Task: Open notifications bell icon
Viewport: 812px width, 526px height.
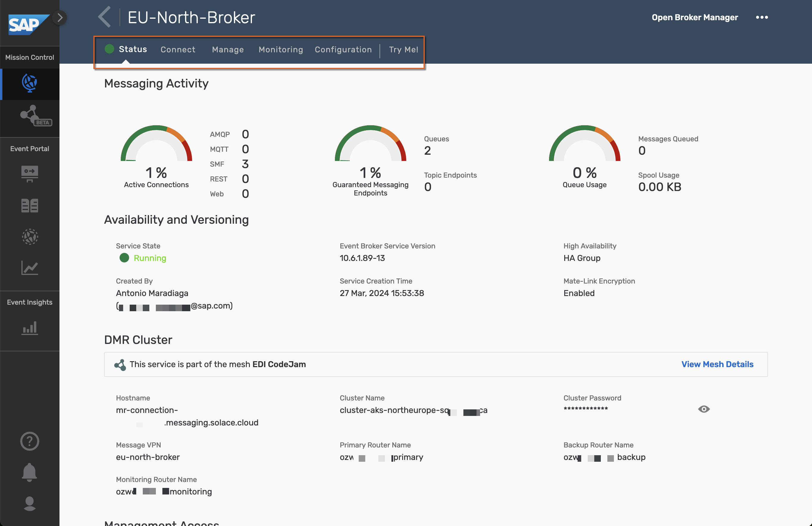Action: [30, 472]
